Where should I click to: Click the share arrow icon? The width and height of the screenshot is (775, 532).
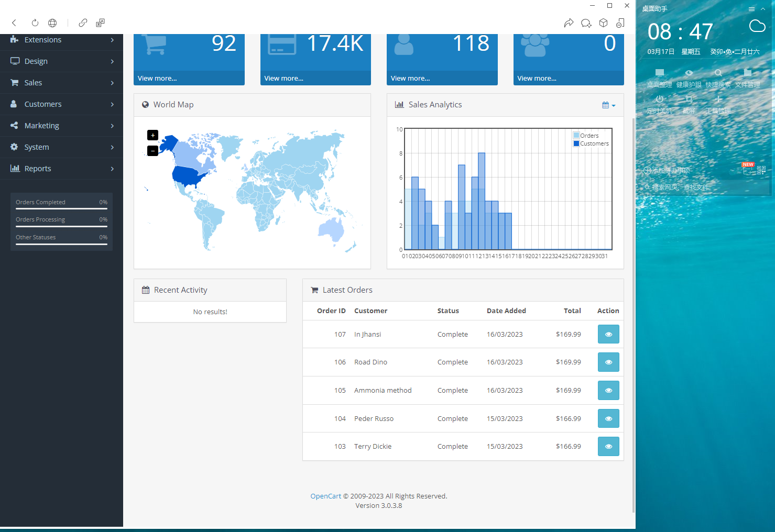pyautogui.click(x=569, y=23)
